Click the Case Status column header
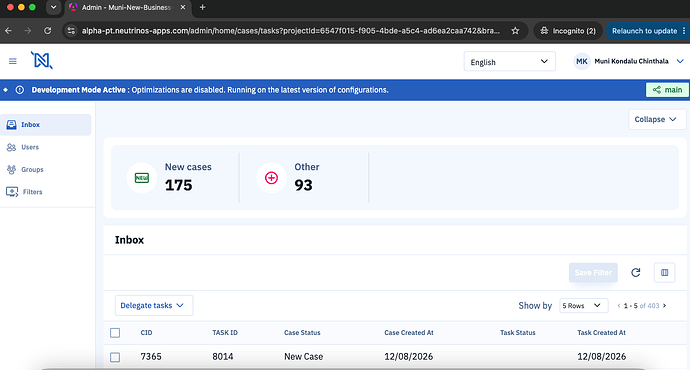Viewport: 690px width, 370px height. click(302, 333)
